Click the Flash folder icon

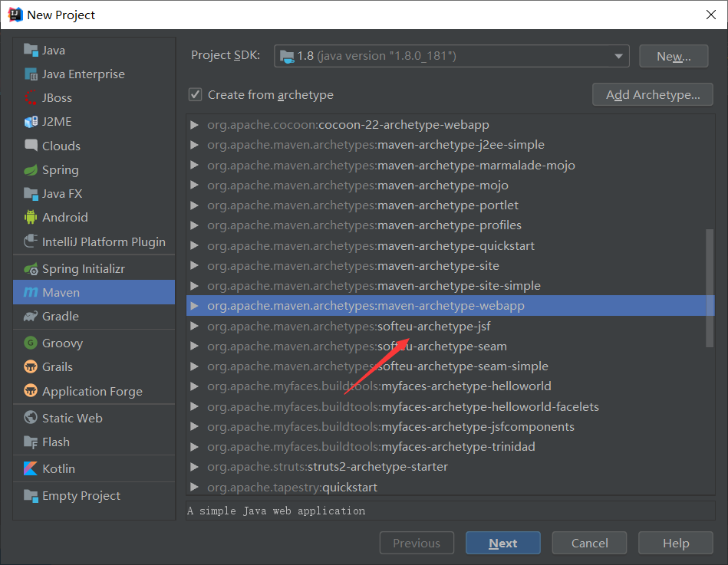[31, 442]
